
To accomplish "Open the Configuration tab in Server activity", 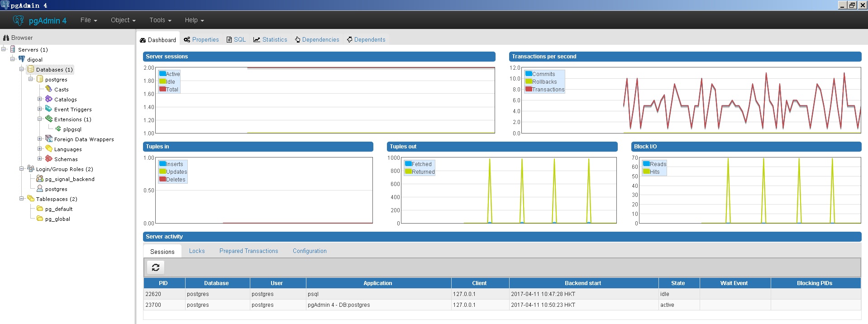I will pos(310,251).
